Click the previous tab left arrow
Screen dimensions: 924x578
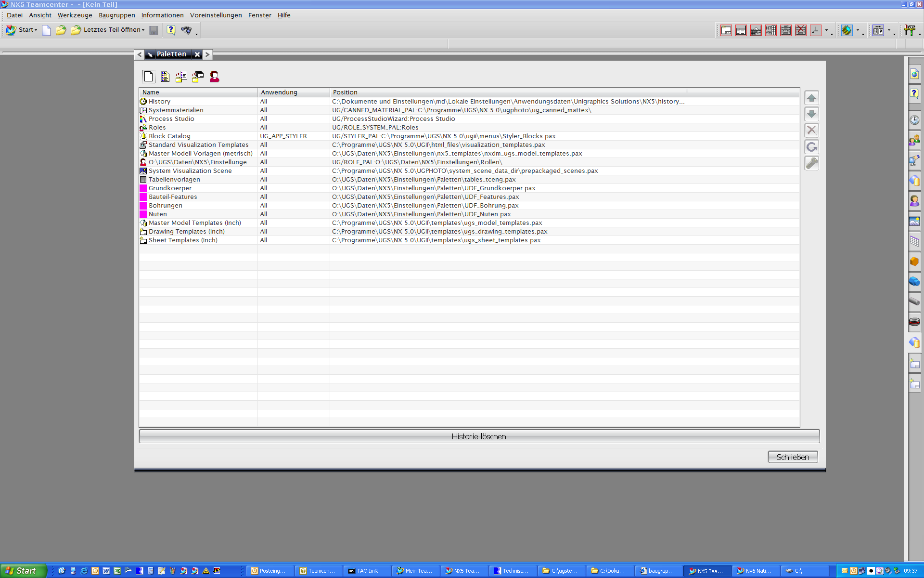pos(140,54)
